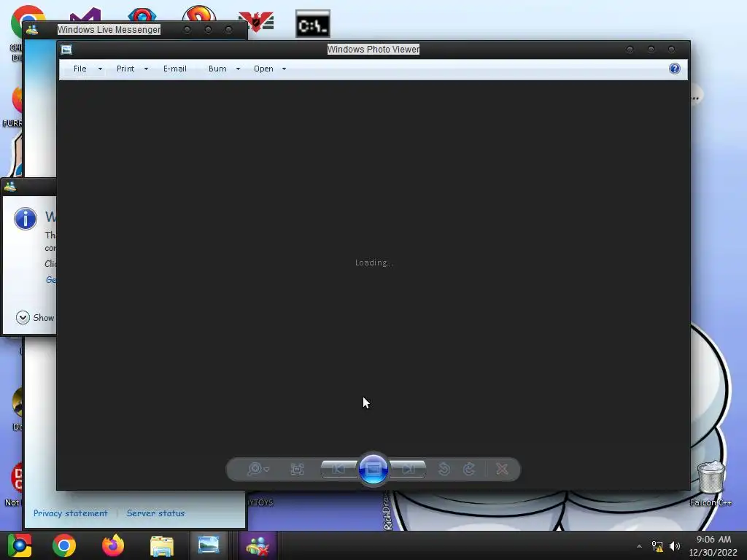Image resolution: width=747 pixels, height=560 pixels.
Task: Expand the Print dropdown arrow
Action: tap(146, 69)
